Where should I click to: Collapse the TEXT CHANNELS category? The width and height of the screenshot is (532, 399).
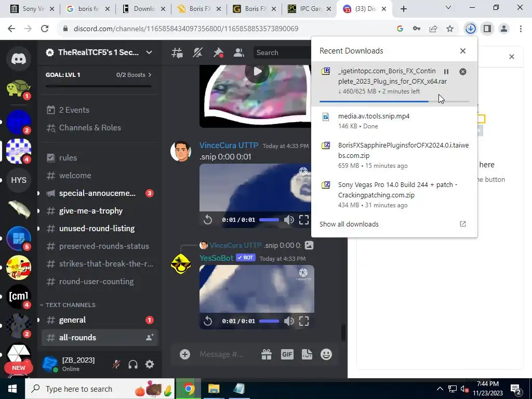(68, 304)
